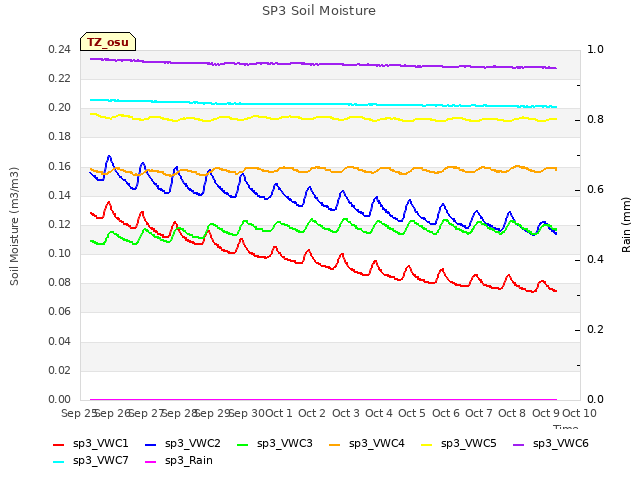Click the TZ_osu annotation label
The height and width of the screenshot is (480, 640).
point(108,42)
